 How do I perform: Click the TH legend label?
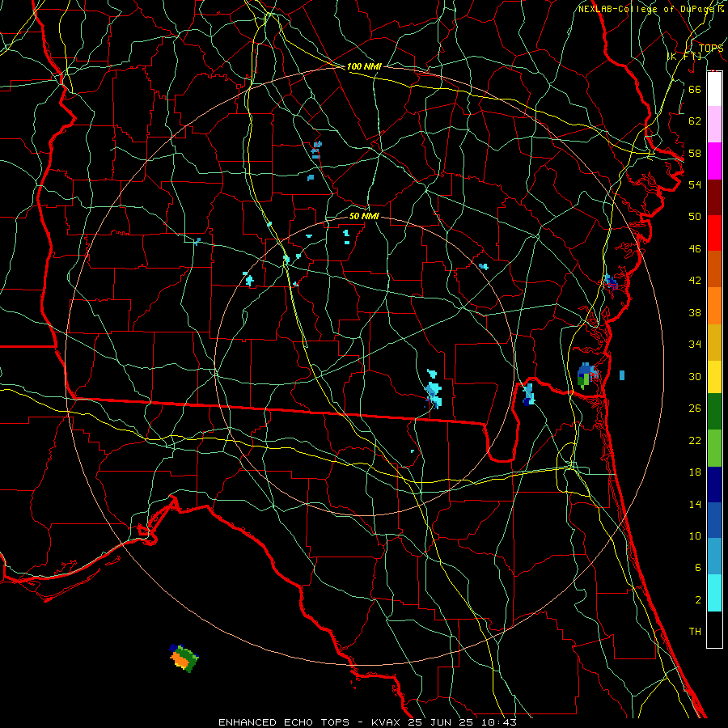tap(695, 632)
